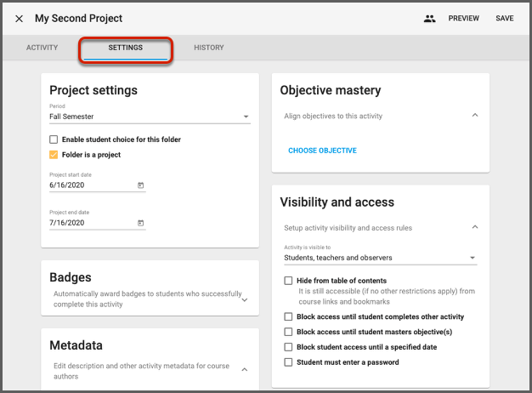
Task: Open calendar picker for Project end date
Action: click(x=141, y=224)
